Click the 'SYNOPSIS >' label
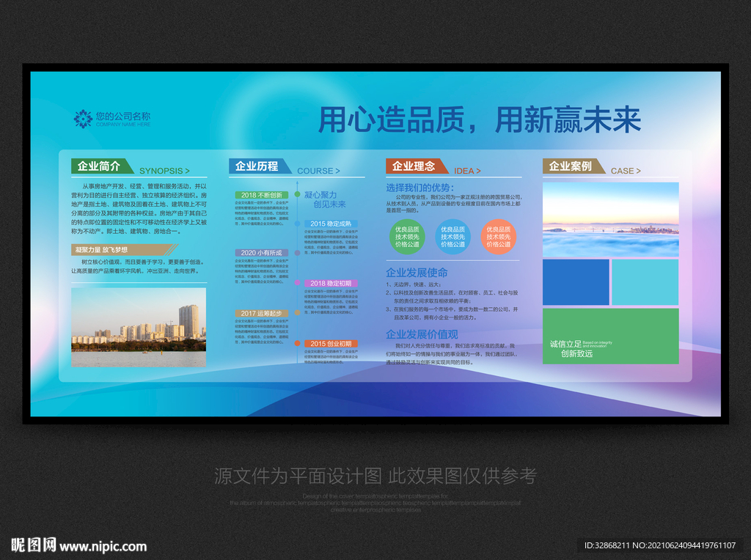Viewport: 751px width, 560px height. pos(164,171)
